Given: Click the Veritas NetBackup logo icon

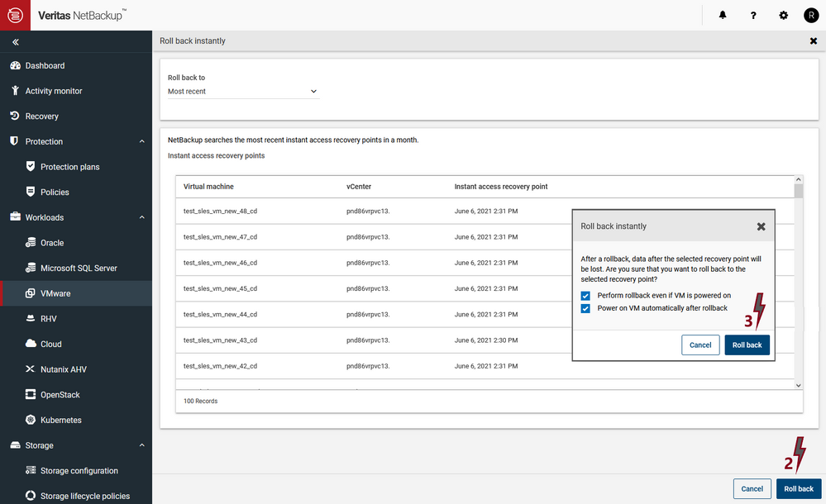Looking at the screenshot, I should (x=15, y=15).
